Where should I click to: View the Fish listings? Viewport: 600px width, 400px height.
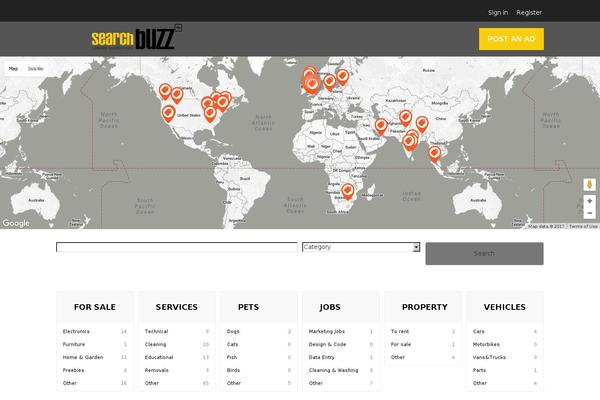click(232, 357)
